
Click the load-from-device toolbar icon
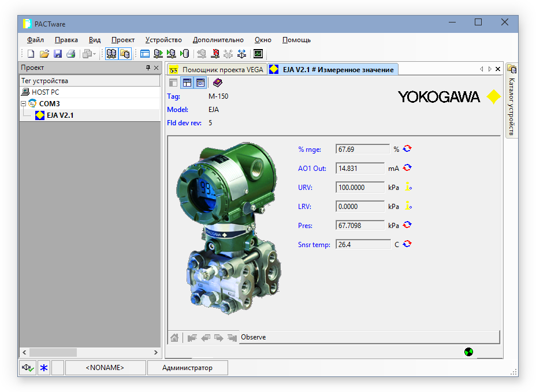click(158, 54)
